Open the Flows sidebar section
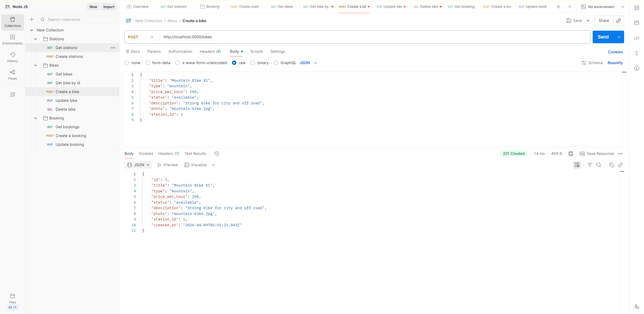 (13, 75)
